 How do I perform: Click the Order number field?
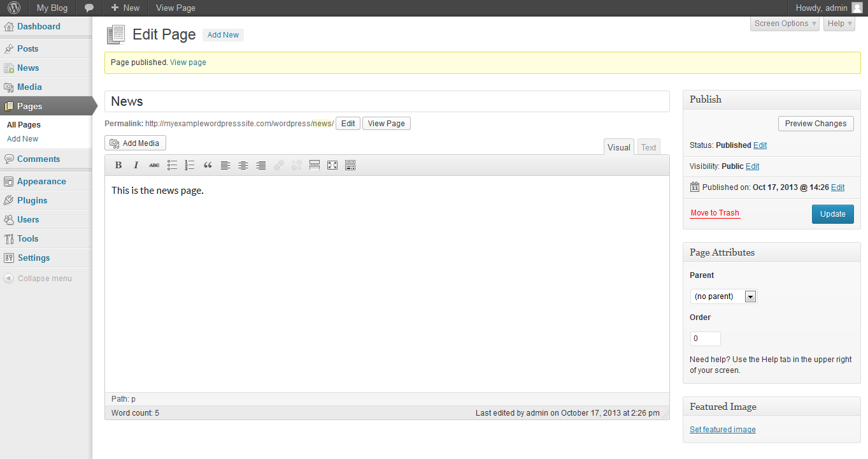pos(706,339)
